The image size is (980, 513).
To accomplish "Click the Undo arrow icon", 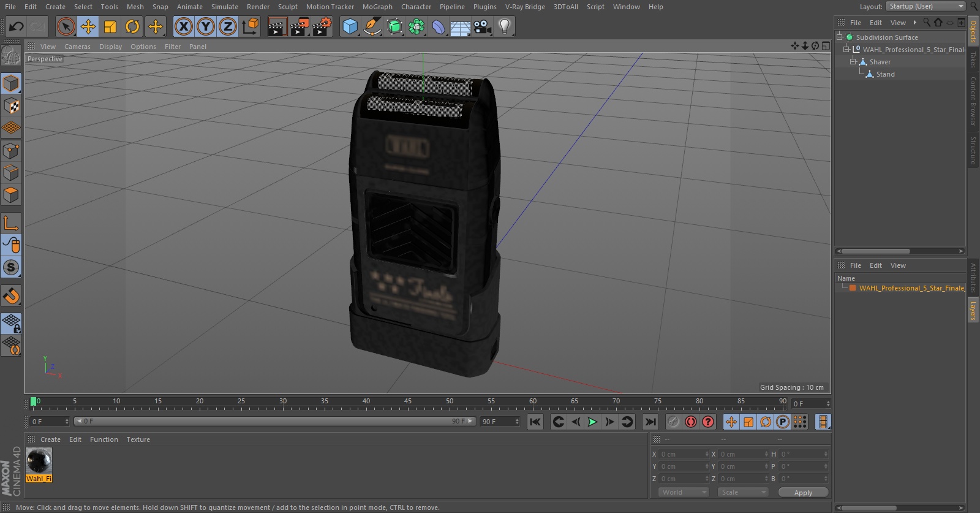I will (17, 26).
